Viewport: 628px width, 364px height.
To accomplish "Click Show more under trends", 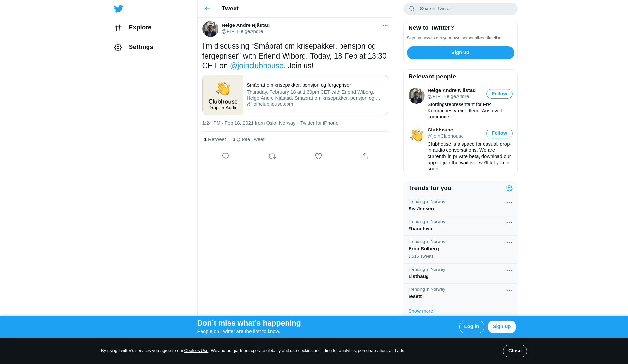I will click(421, 311).
